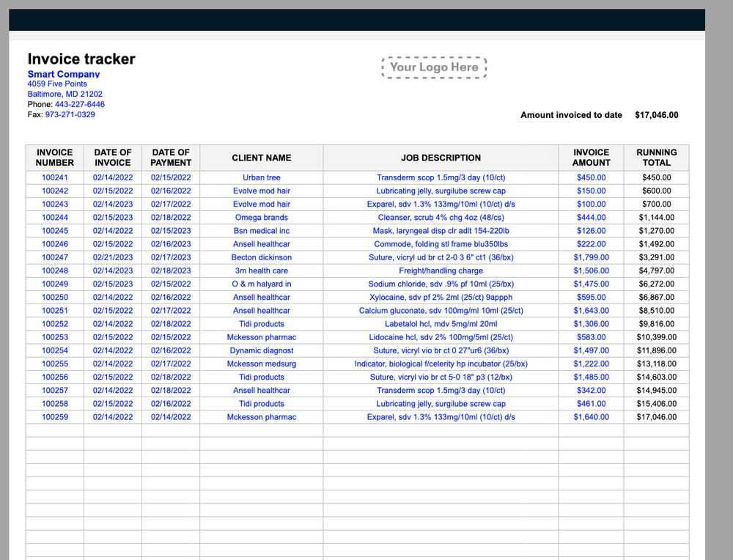
Task: Click the 'Your Logo Here' placeholder
Action: click(434, 67)
